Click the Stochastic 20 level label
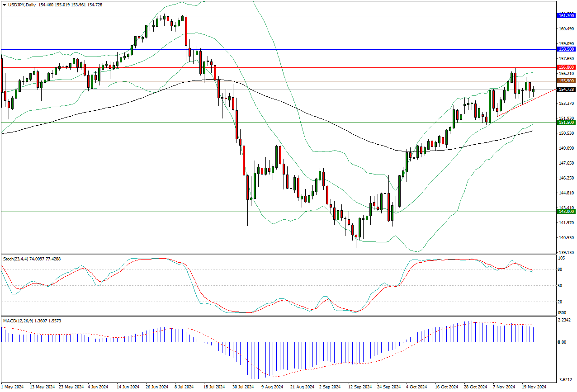Screen dimensions: 577x392 pyautogui.click(x=561, y=302)
